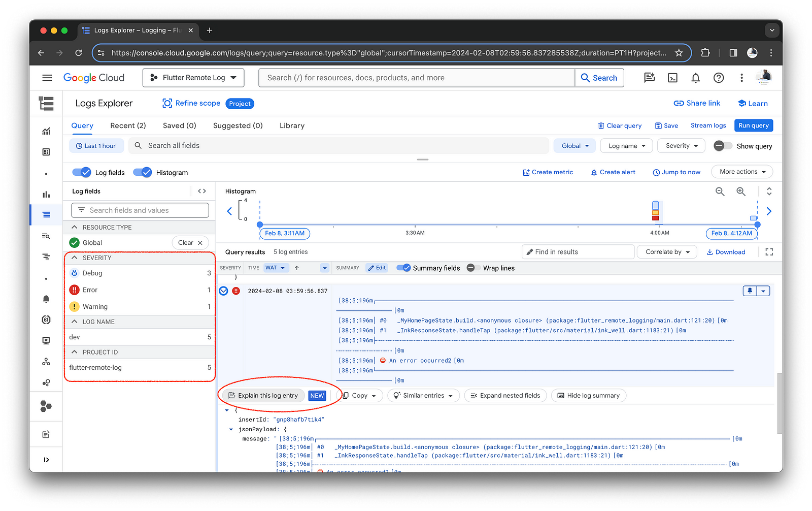The width and height of the screenshot is (812, 511).
Task: Move histogram to later time range
Action: [769, 211]
